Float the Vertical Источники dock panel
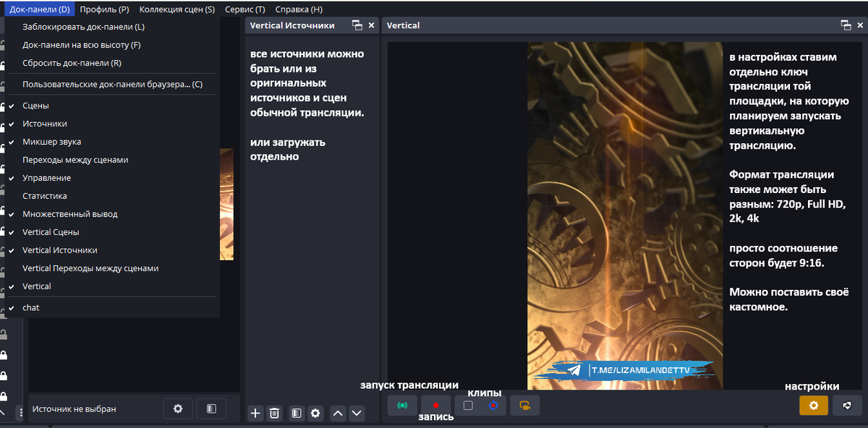The height and width of the screenshot is (428, 868). [357, 25]
